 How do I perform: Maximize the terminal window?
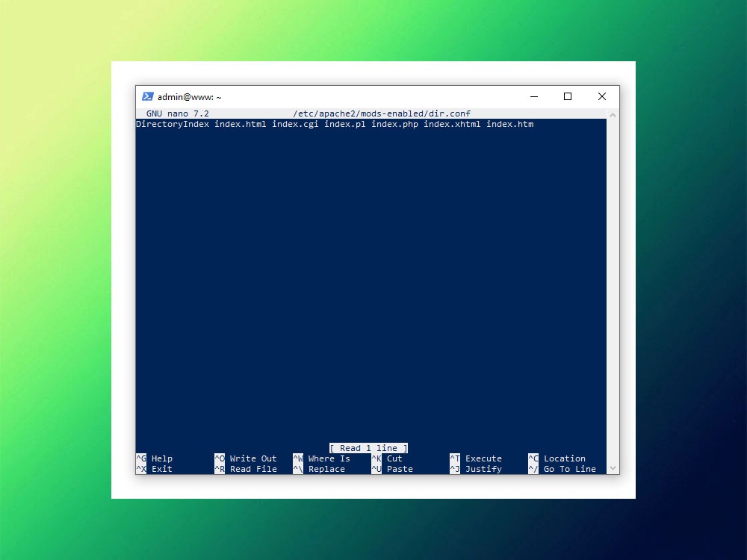coord(568,96)
